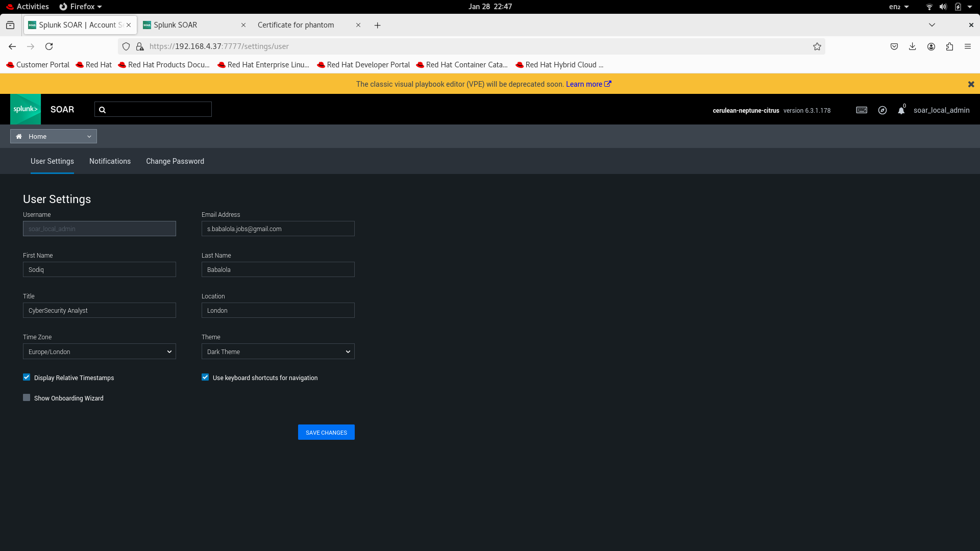Expand the Home navigation dropdown

54,136
